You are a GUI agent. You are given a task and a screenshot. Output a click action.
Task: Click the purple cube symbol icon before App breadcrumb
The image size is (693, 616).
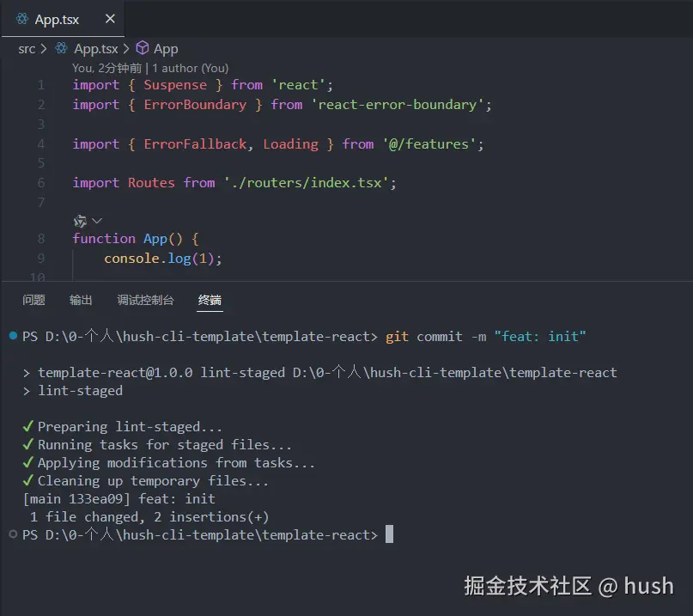pyautogui.click(x=143, y=49)
